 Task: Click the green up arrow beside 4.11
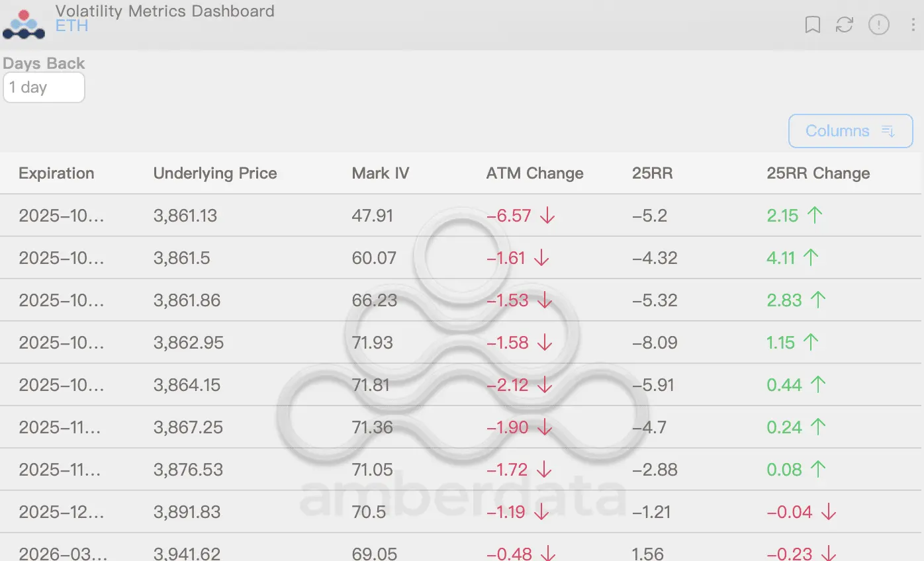pos(811,258)
